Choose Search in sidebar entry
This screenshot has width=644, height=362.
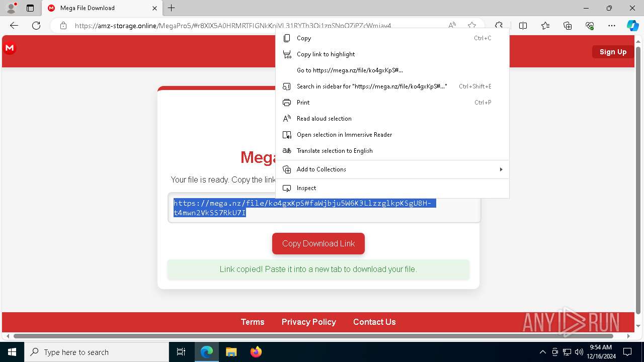pos(392,86)
